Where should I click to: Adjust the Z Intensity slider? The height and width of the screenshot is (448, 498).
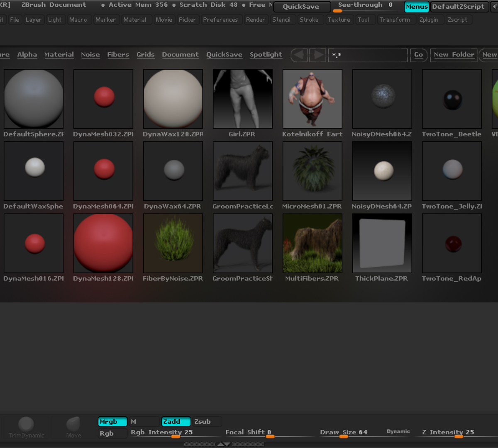click(459, 433)
